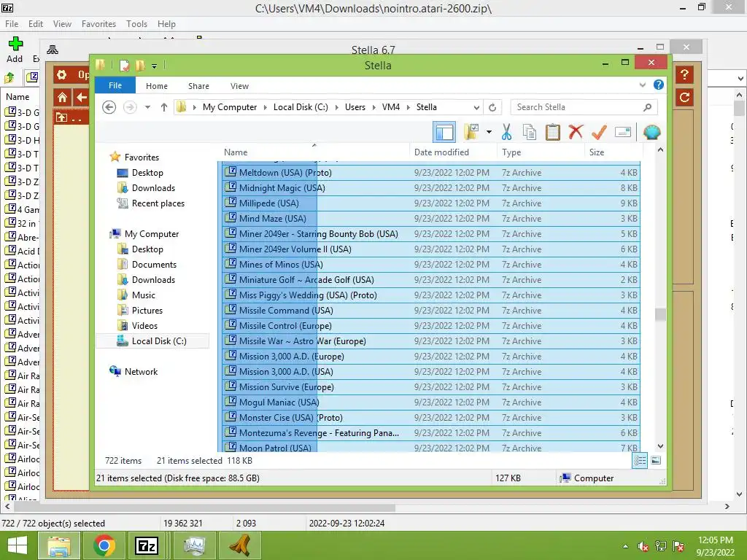
Task: Click the file list vertical scrollbar thumb
Action: coord(660,314)
